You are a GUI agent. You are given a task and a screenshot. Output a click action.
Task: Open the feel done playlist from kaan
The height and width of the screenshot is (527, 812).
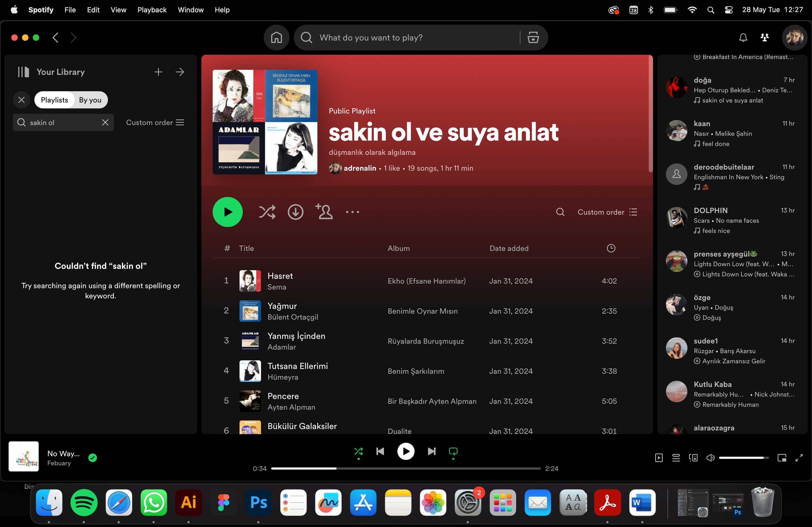[x=716, y=144]
